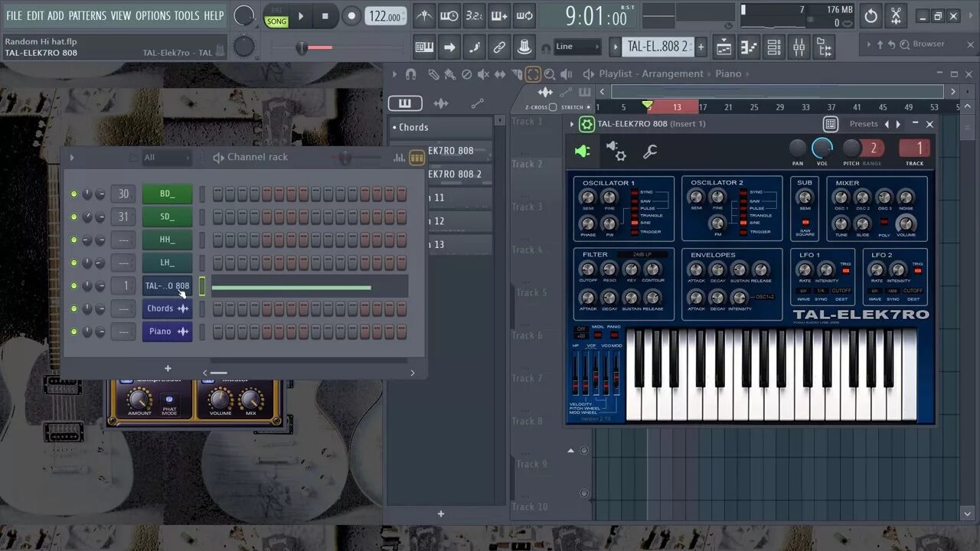Image resolution: width=980 pixels, height=551 pixels.
Task: Mute the BD_ channel
Action: [74, 194]
